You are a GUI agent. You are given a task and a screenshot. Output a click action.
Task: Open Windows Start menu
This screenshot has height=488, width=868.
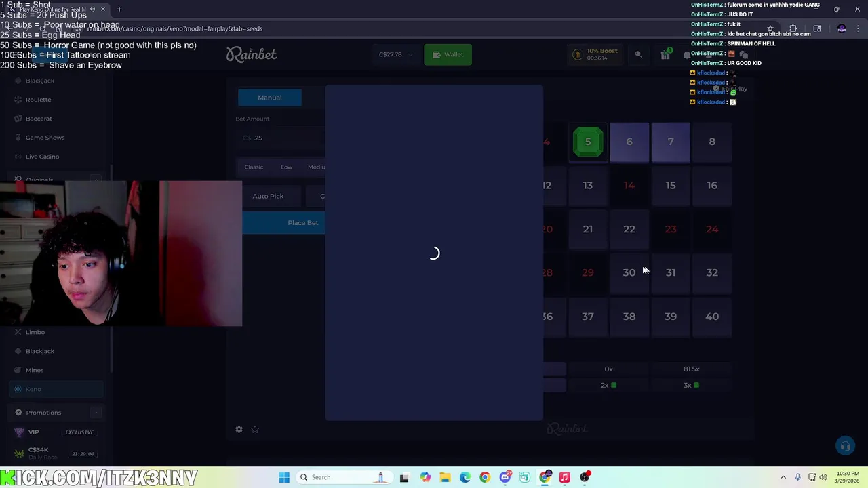(x=284, y=477)
